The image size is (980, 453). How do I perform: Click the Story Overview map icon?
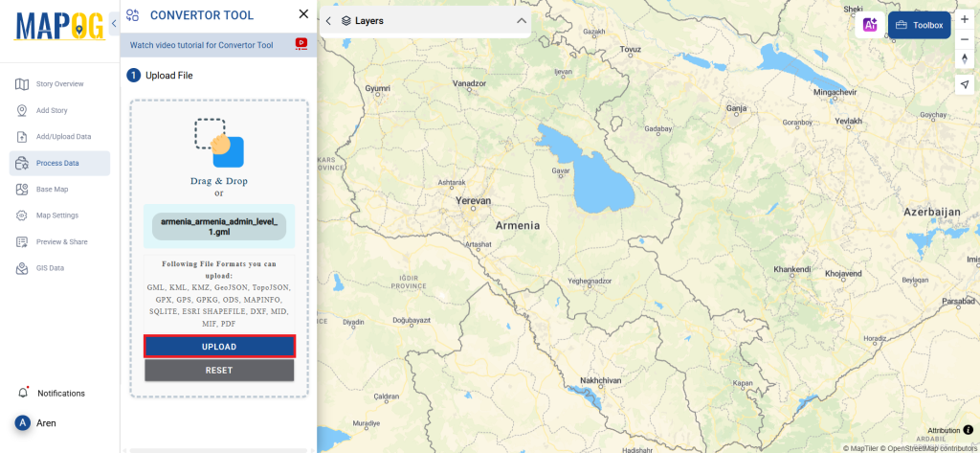[x=22, y=84]
